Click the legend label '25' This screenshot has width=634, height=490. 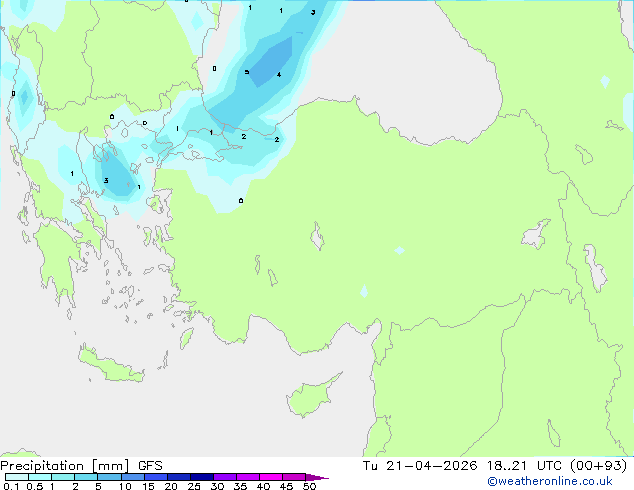point(194,486)
